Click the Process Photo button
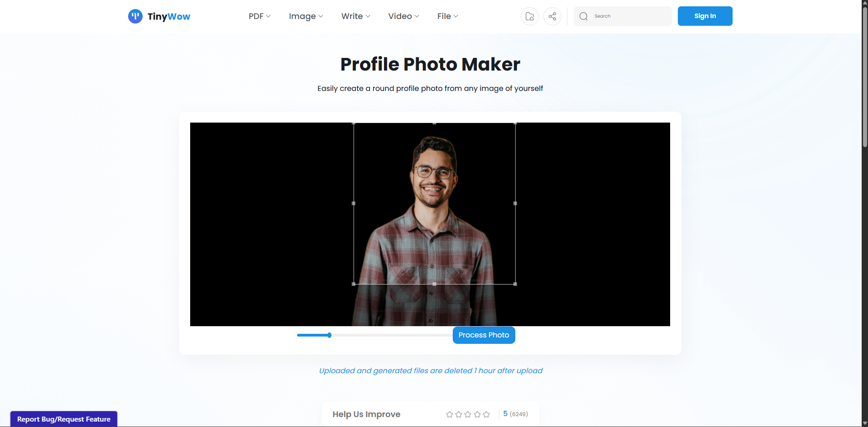Image resolution: width=868 pixels, height=427 pixels. coord(484,335)
